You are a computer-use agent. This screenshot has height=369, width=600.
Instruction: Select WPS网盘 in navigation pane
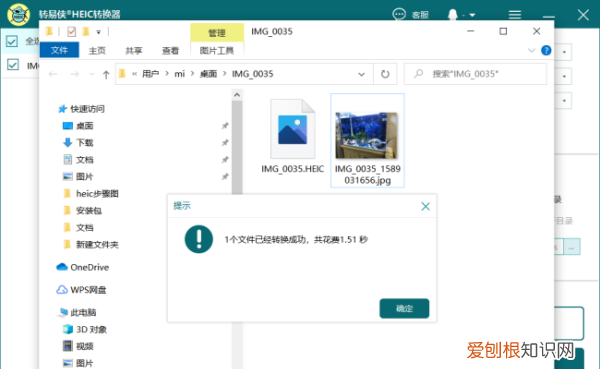(88, 290)
